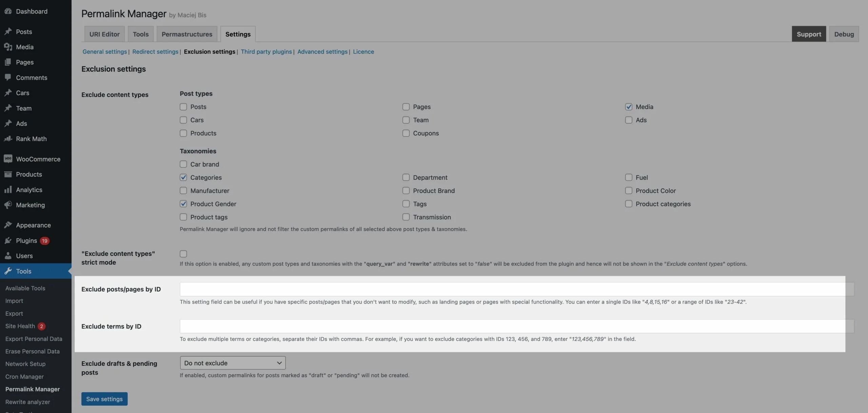Click the Save settings button
Screen dimensions: 868x413
click(104, 399)
